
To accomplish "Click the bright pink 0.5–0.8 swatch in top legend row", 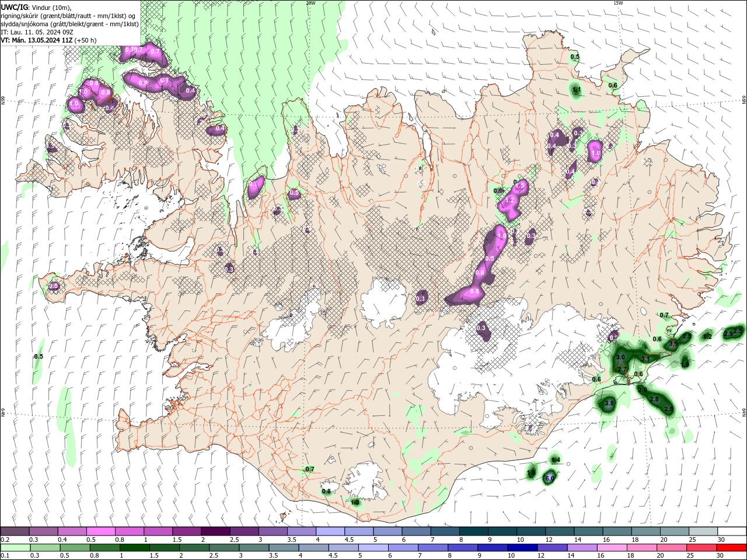I will coord(100,531).
